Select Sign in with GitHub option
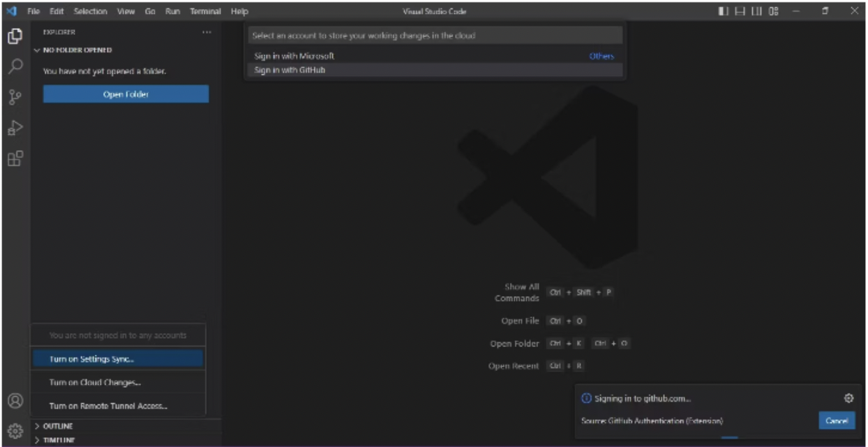868x447 pixels. click(434, 70)
